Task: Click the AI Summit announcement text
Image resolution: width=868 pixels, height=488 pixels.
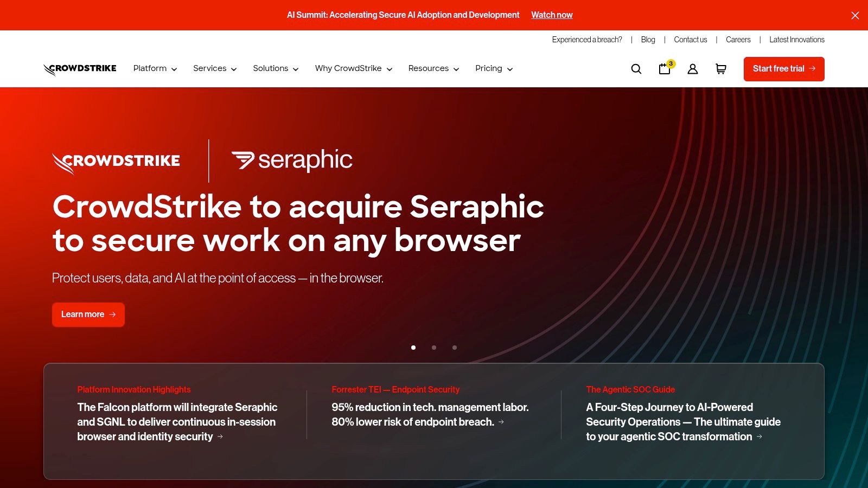Action: point(403,15)
